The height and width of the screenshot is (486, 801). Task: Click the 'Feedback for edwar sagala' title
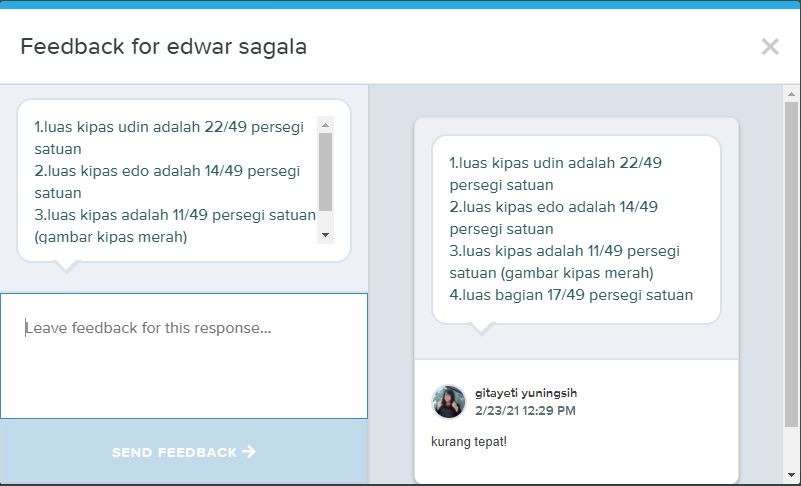(x=163, y=47)
